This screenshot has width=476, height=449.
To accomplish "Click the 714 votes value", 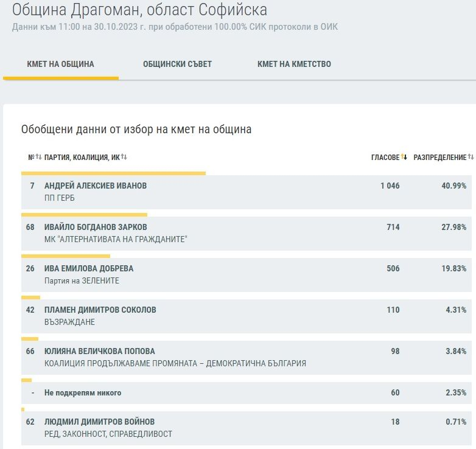I will [x=393, y=227].
